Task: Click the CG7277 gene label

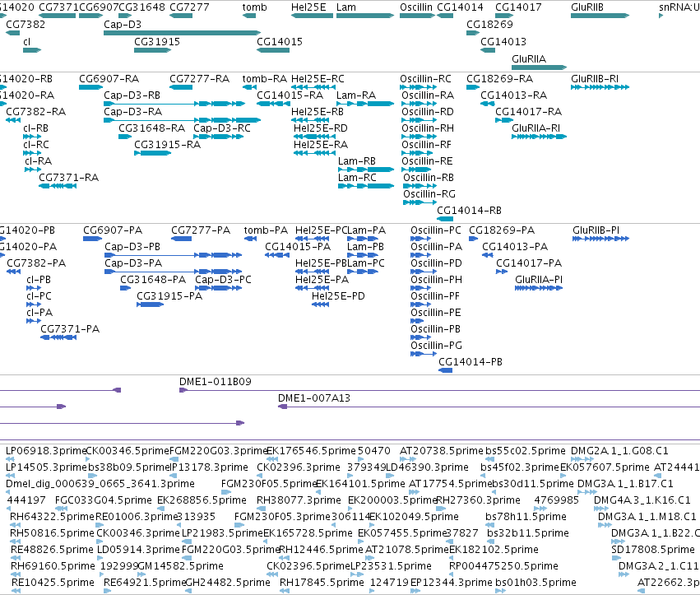Action: pyautogui.click(x=189, y=7)
